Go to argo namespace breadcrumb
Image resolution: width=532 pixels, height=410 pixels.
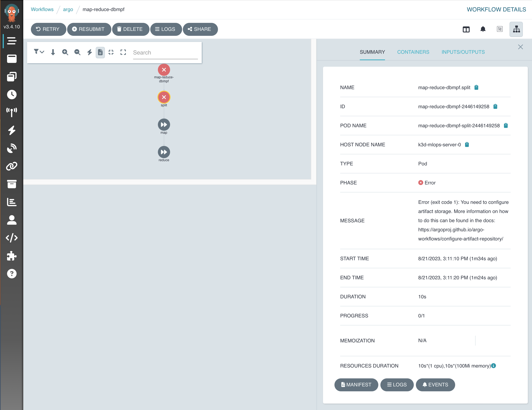68,10
